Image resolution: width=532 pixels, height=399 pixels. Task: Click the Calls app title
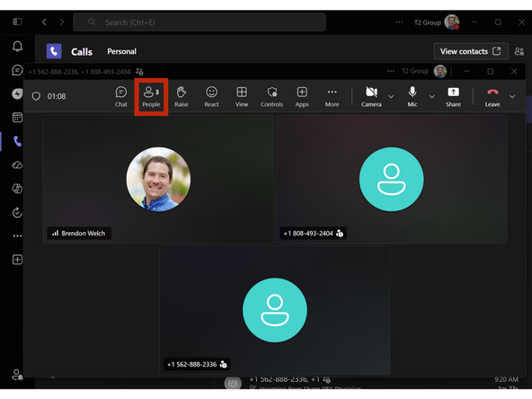(82, 51)
